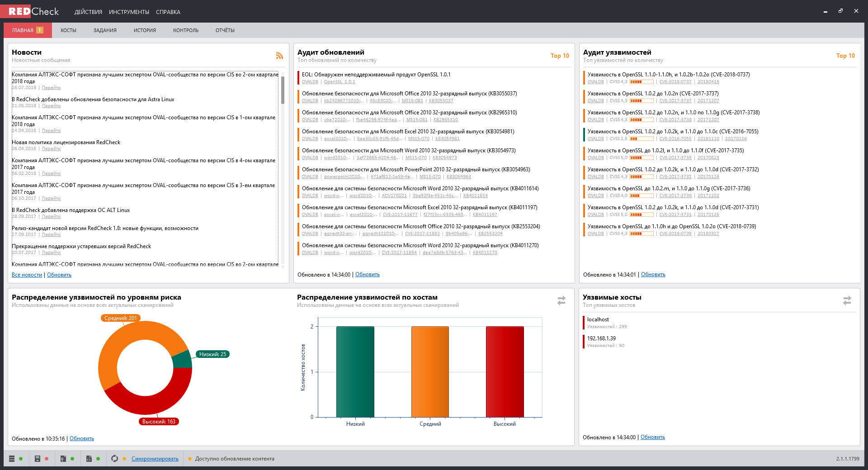Open the КОНТРОЛЬ tab
The height and width of the screenshot is (470, 868).
[186, 30]
